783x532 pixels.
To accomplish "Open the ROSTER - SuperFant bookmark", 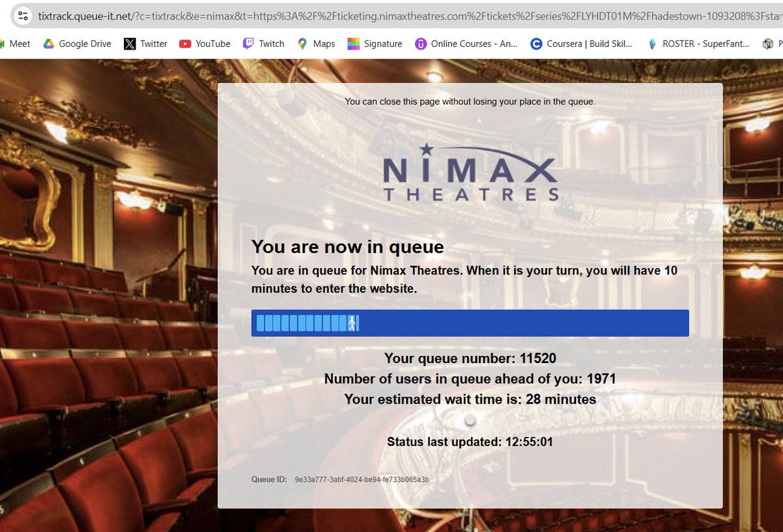I will tap(698, 44).
